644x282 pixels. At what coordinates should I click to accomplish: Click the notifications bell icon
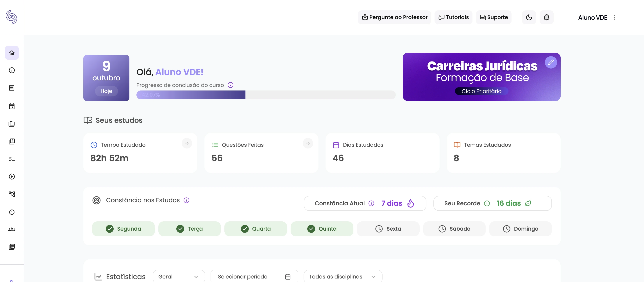coord(546,17)
